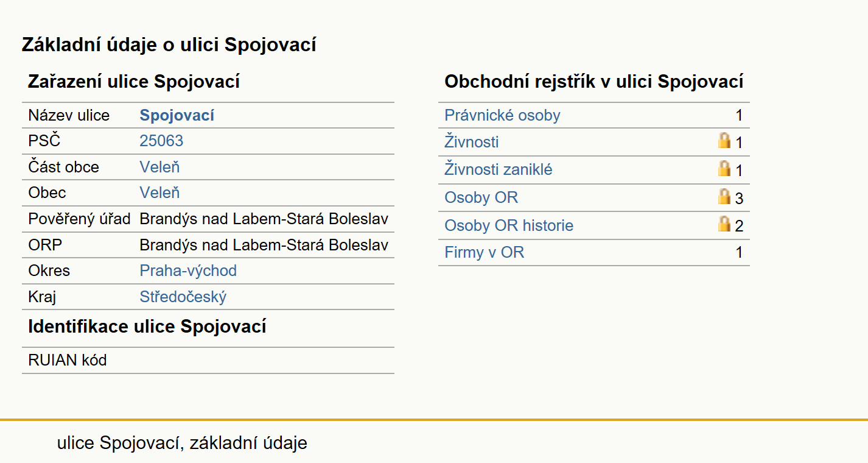
Task: Click the count 1 beside Firmy v OR
Action: [x=739, y=252]
